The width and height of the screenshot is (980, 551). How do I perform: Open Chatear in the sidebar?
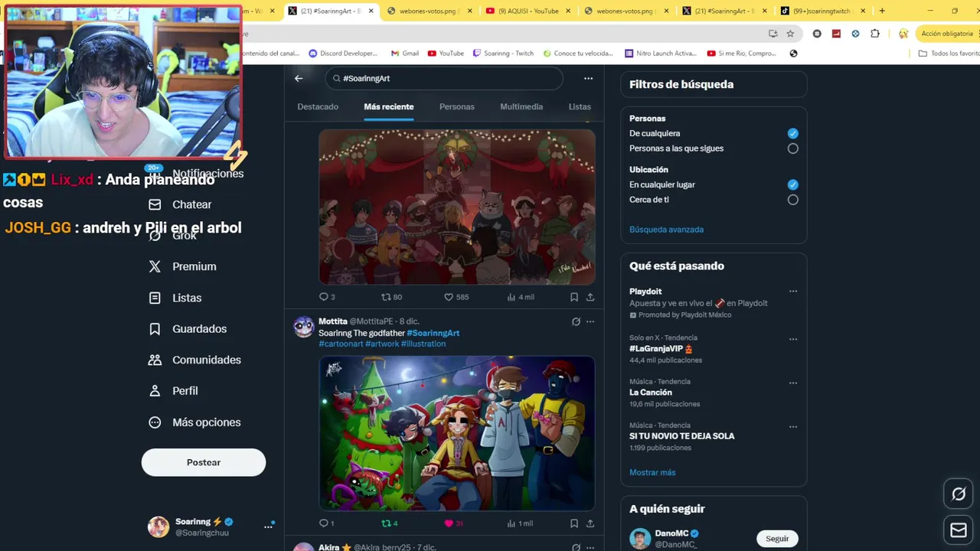pos(180,204)
